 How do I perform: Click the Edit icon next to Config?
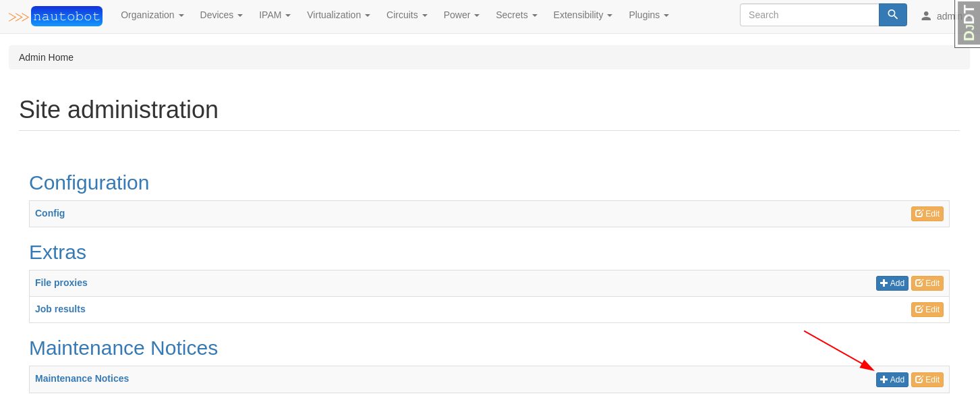tap(927, 213)
